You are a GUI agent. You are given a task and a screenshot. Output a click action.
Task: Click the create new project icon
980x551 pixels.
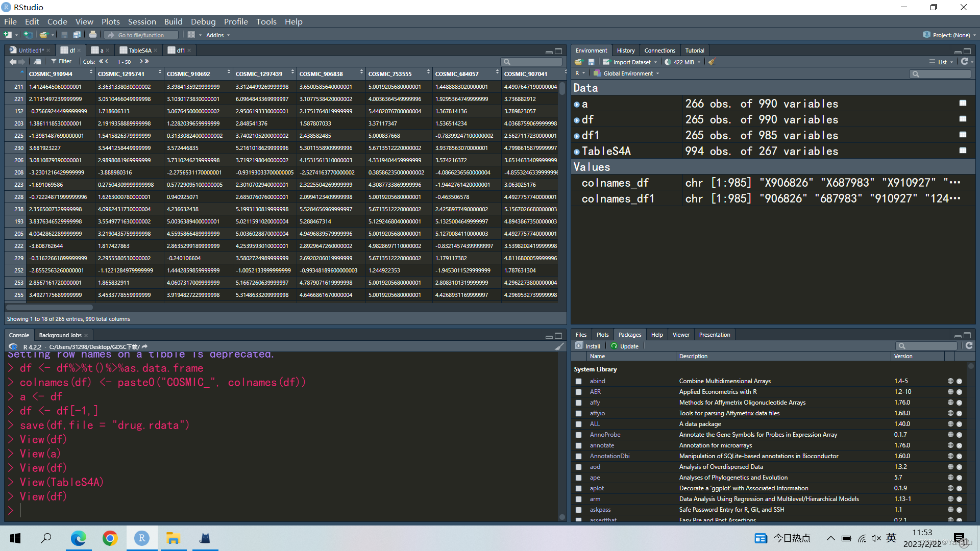coord(28,35)
